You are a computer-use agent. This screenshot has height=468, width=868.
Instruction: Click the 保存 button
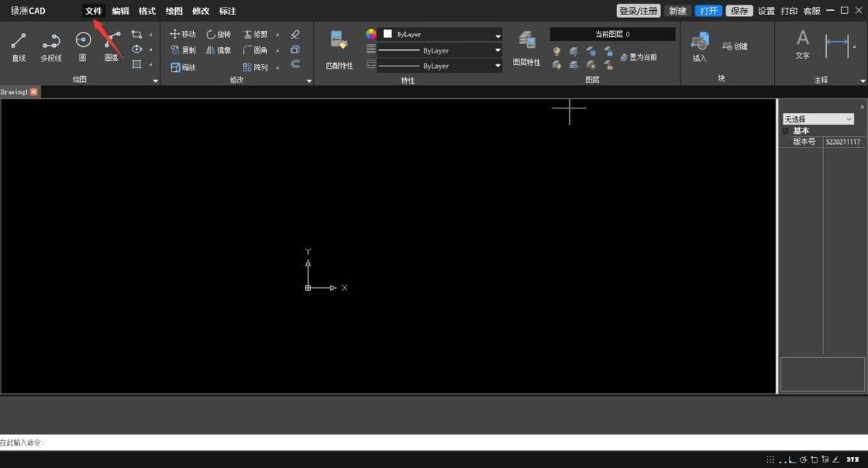(739, 11)
